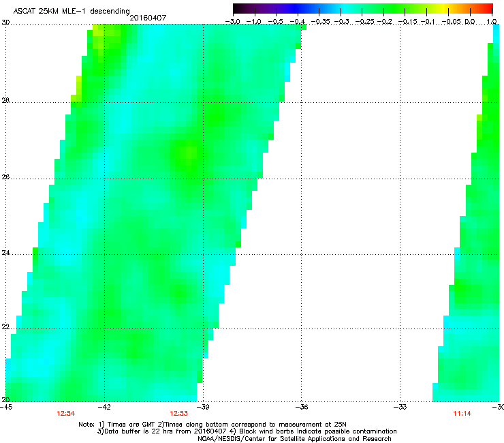
Task: Click the note line 'Times are GMT'
Action: 212,425
